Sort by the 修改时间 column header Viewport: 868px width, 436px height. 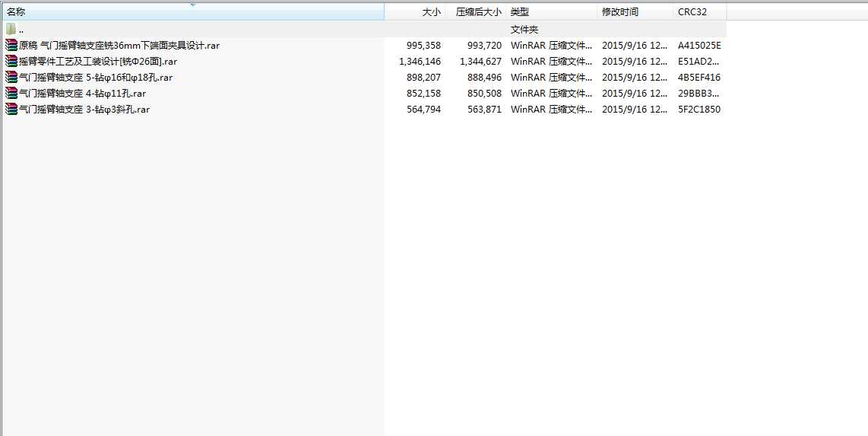pyautogui.click(x=635, y=12)
